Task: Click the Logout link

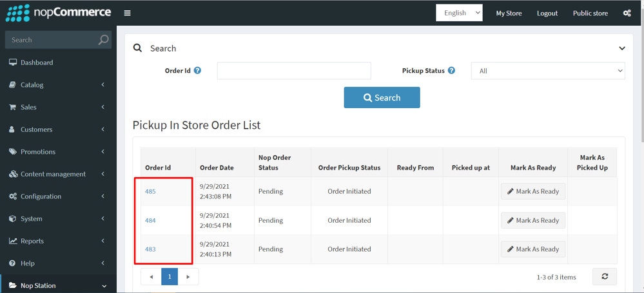Action: click(547, 13)
